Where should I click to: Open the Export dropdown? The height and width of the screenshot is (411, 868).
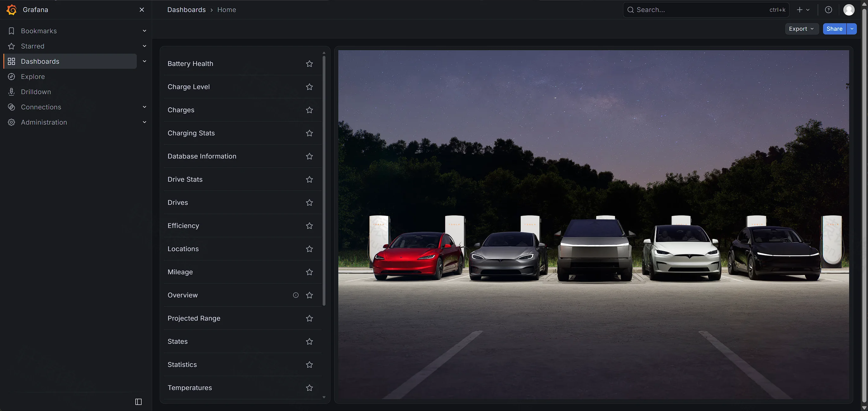coord(802,29)
